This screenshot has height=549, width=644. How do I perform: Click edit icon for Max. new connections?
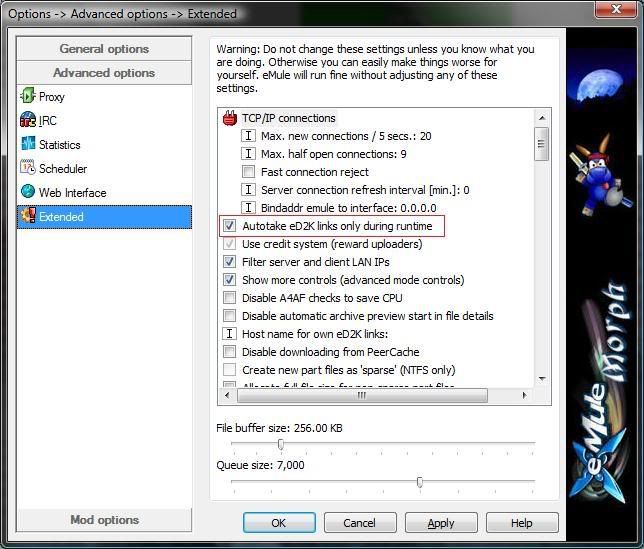[248, 136]
